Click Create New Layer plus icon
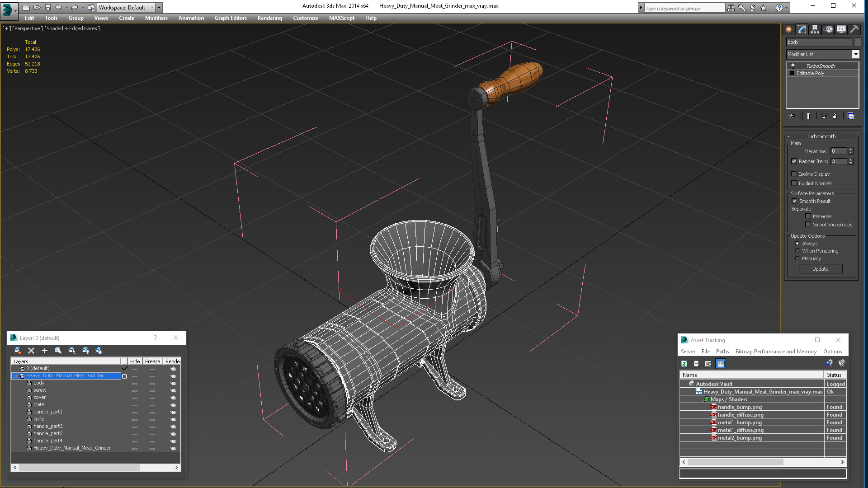868x488 pixels. point(44,351)
